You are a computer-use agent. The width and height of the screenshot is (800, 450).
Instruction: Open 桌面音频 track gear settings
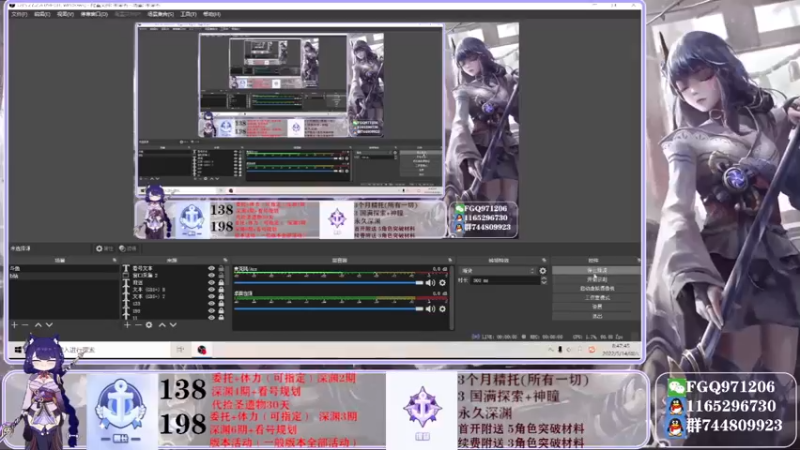point(442,309)
